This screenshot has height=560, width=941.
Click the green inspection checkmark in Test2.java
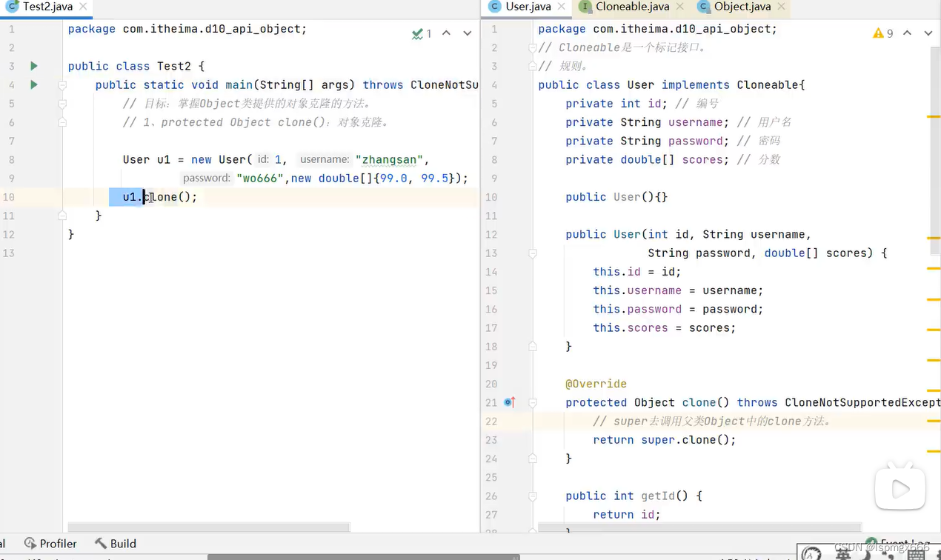(417, 33)
